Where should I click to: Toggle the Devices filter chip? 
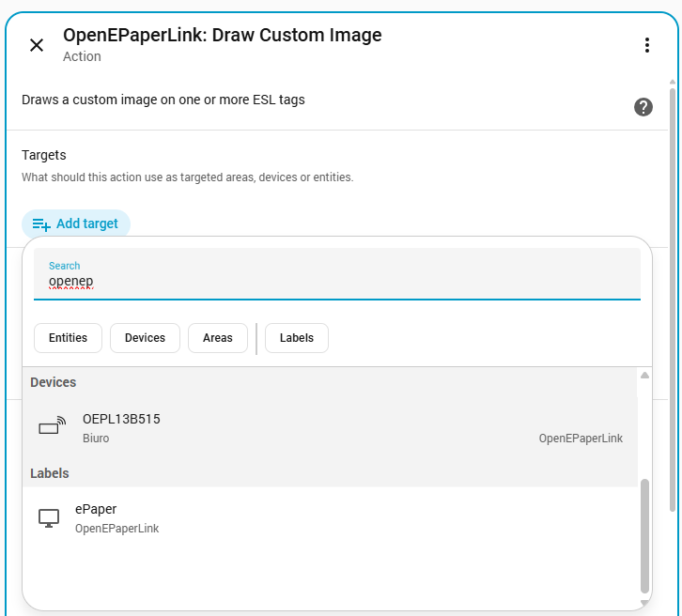click(x=145, y=338)
